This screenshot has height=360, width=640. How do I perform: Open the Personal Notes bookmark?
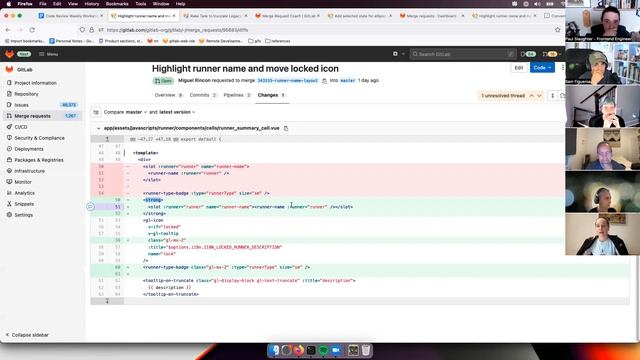72,41
